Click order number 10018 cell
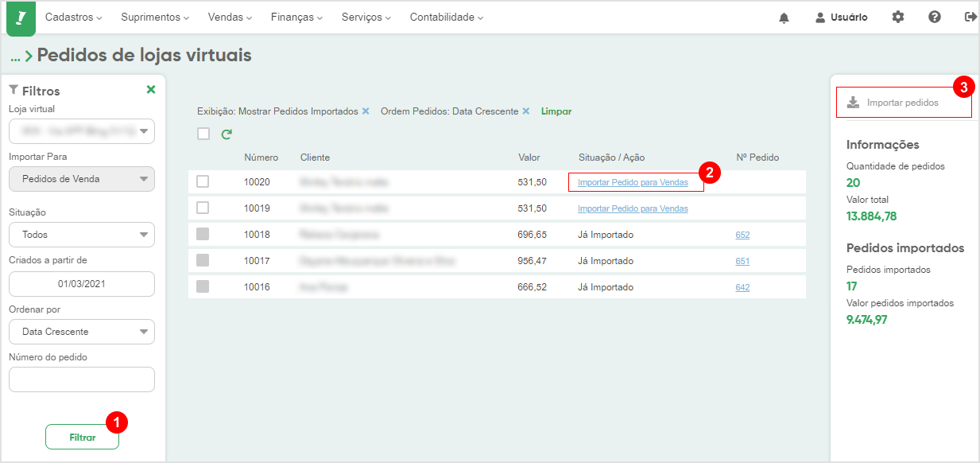This screenshot has height=463, width=980. 257,235
